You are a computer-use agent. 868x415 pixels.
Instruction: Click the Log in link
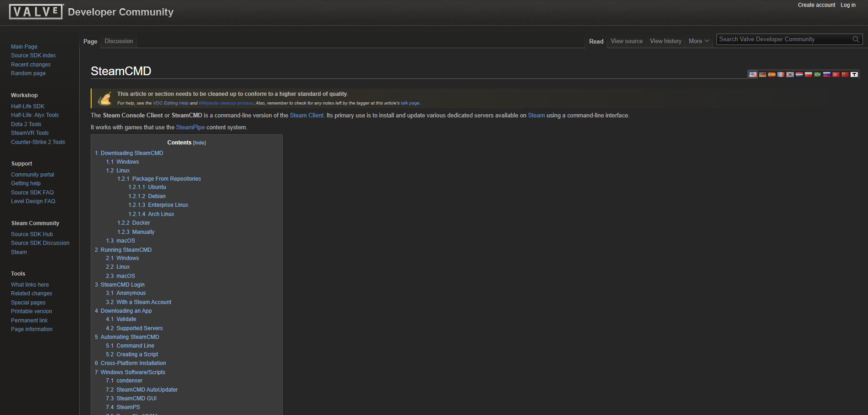pyautogui.click(x=848, y=5)
